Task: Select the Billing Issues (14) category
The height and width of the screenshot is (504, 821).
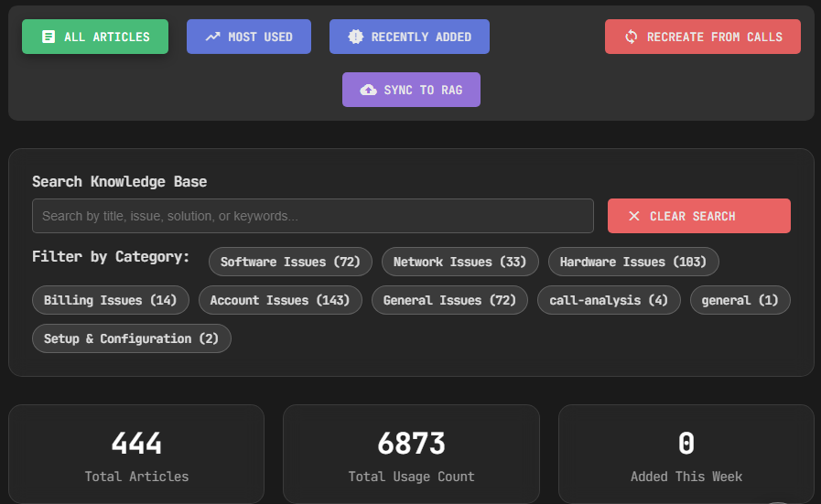Action: click(x=110, y=300)
